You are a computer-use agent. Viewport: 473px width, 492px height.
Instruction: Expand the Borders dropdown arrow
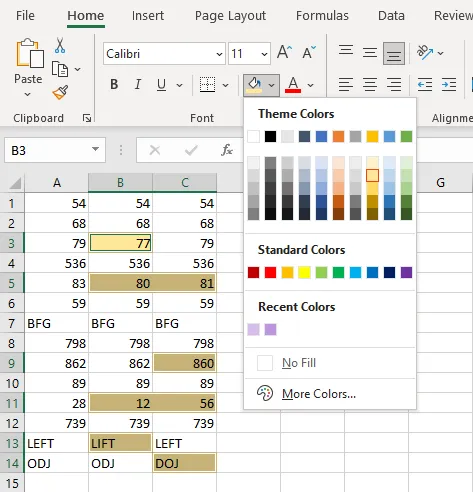click(226, 85)
